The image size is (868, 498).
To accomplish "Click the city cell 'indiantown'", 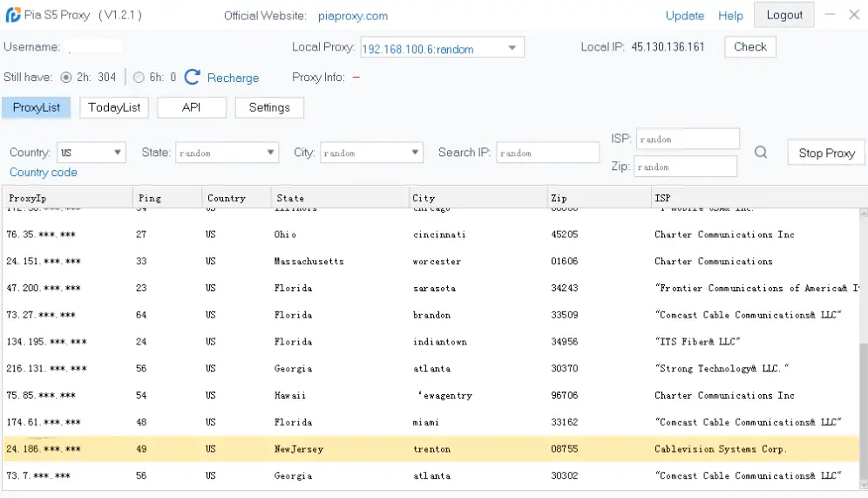I will 440,342.
